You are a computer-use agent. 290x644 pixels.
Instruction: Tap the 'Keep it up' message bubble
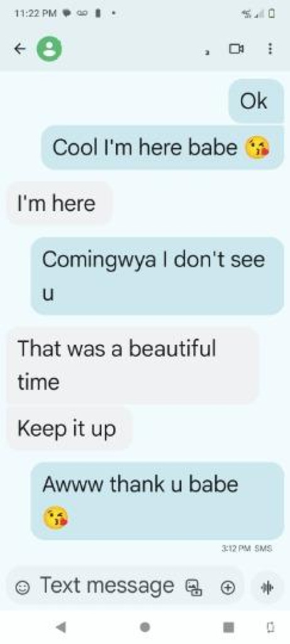[x=69, y=428]
